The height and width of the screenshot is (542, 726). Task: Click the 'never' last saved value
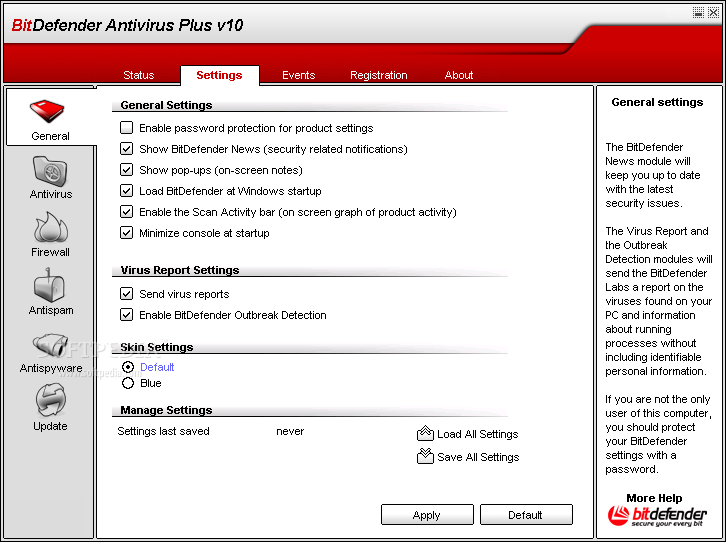(x=290, y=431)
